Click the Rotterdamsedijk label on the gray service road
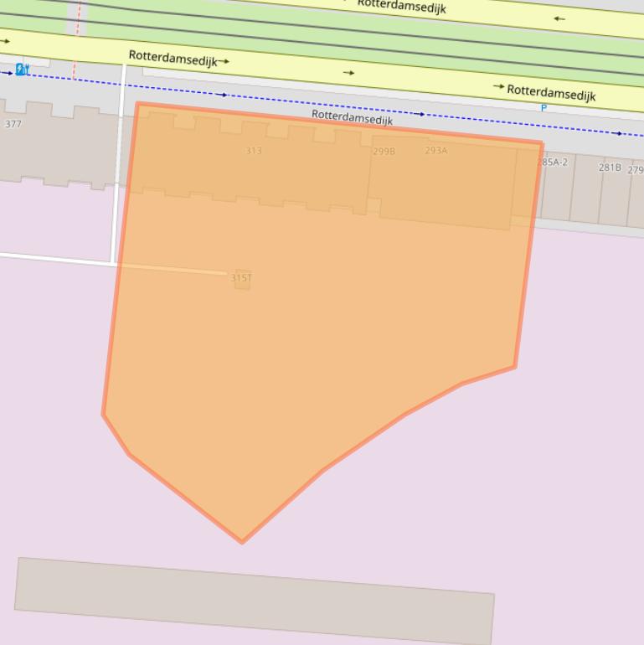Viewport: 644px width, 645px height. tap(352, 118)
